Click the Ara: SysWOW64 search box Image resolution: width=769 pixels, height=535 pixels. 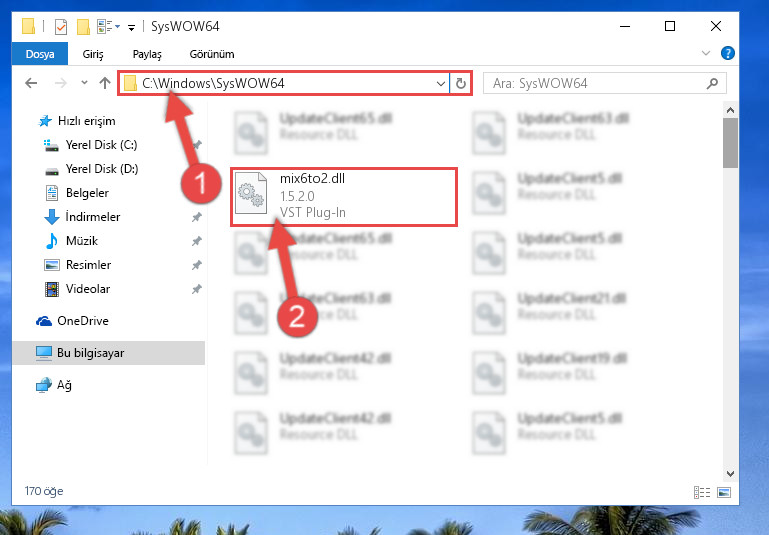(x=604, y=83)
